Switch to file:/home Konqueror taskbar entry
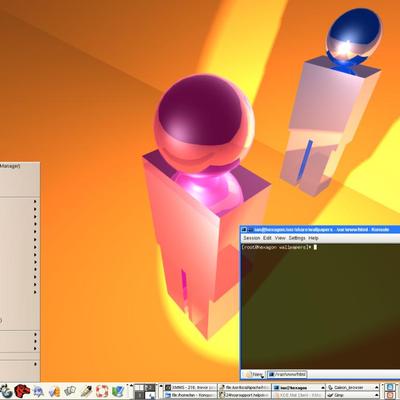Viewport: 400px width, 400px height. [x=190, y=395]
